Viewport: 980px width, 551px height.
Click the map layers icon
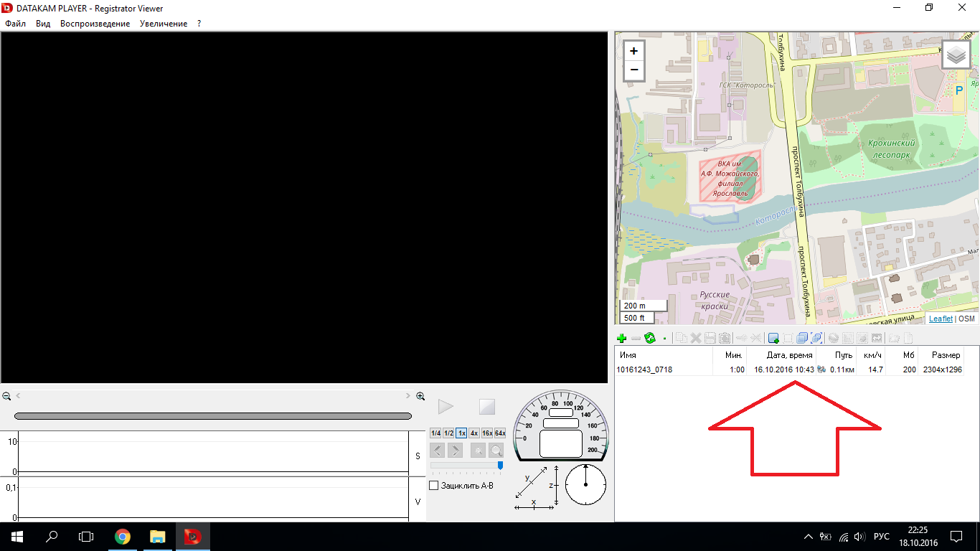[956, 55]
